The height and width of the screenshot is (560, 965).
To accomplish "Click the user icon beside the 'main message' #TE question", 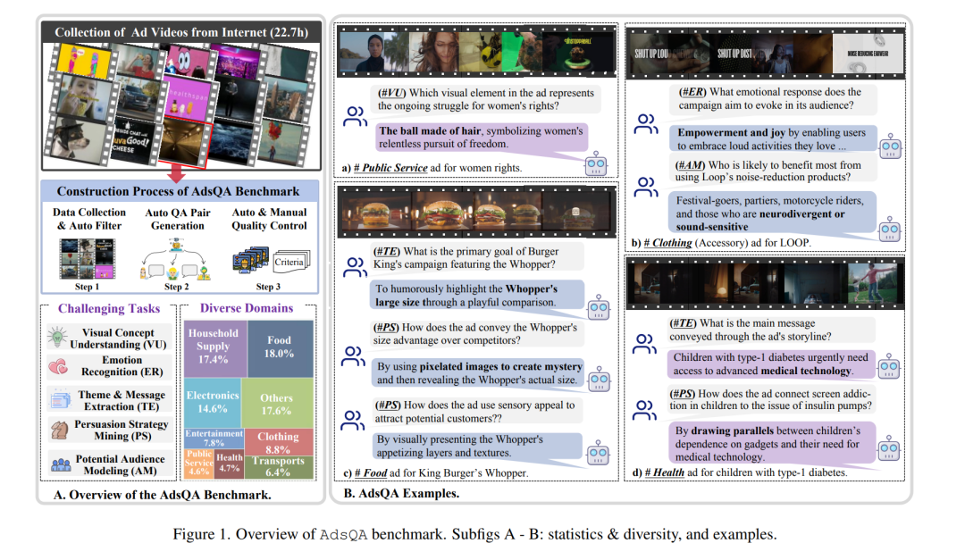I will pyautogui.click(x=644, y=344).
